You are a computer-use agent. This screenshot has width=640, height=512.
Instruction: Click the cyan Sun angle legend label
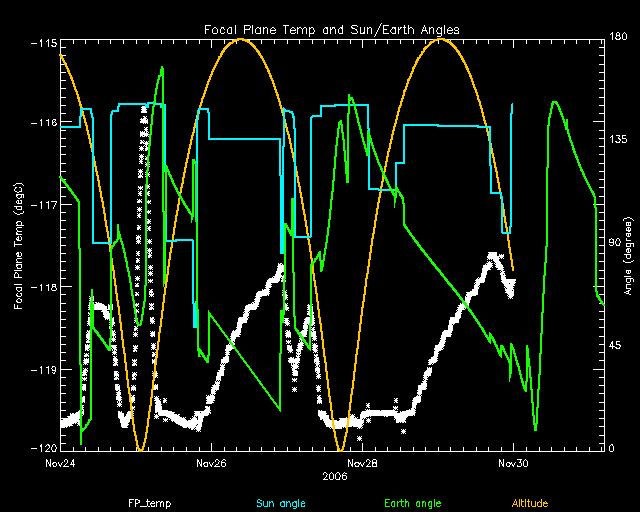tap(280, 503)
